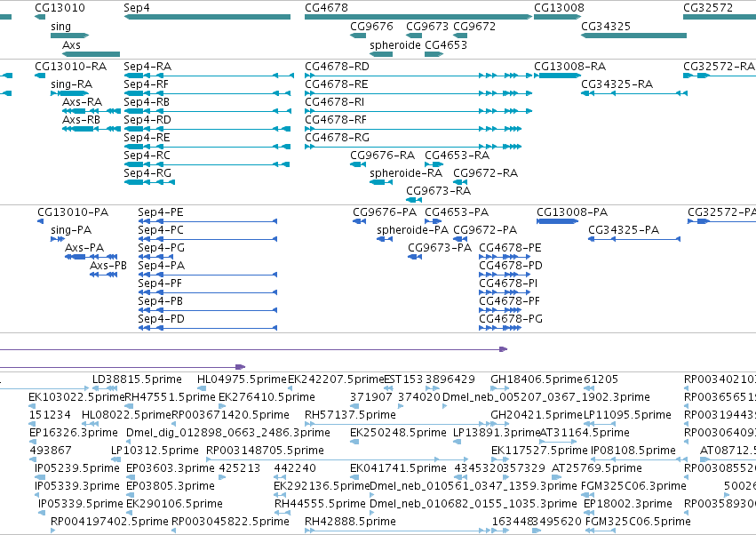Select transcript Sep4-RB

208,111
